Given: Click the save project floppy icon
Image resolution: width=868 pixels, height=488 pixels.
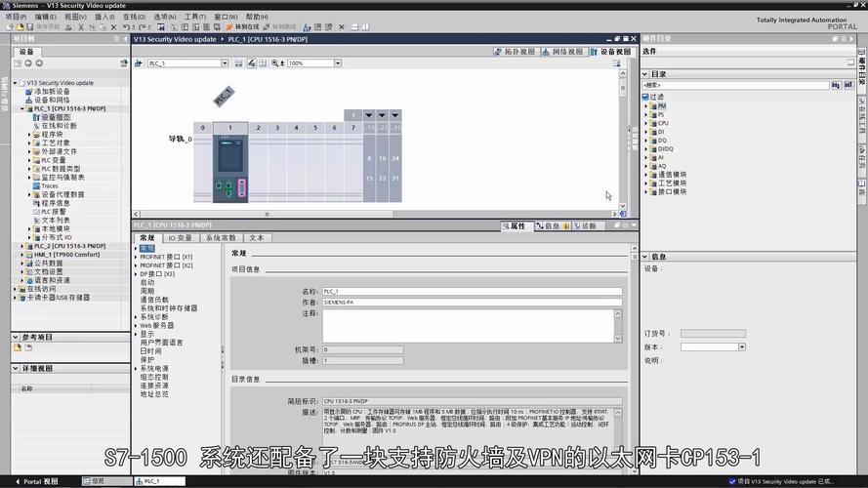Looking at the screenshot, I should 30,26.
